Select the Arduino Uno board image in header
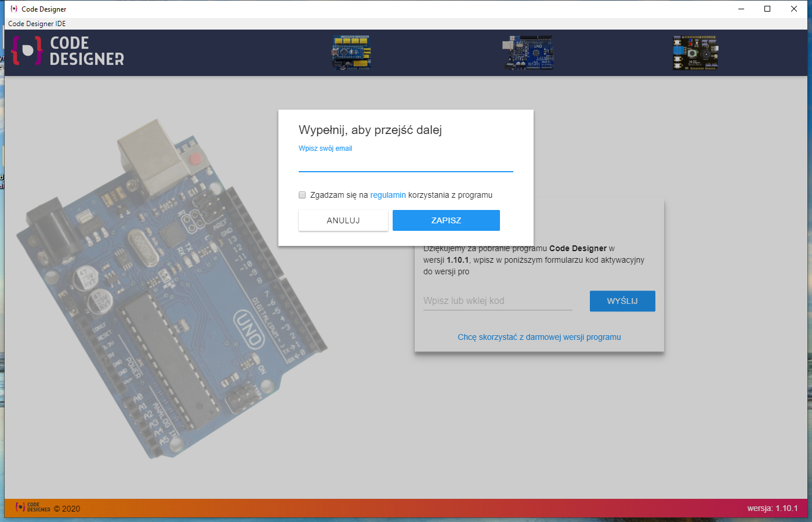Image resolution: width=812 pixels, height=522 pixels. pyautogui.click(x=528, y=52)
